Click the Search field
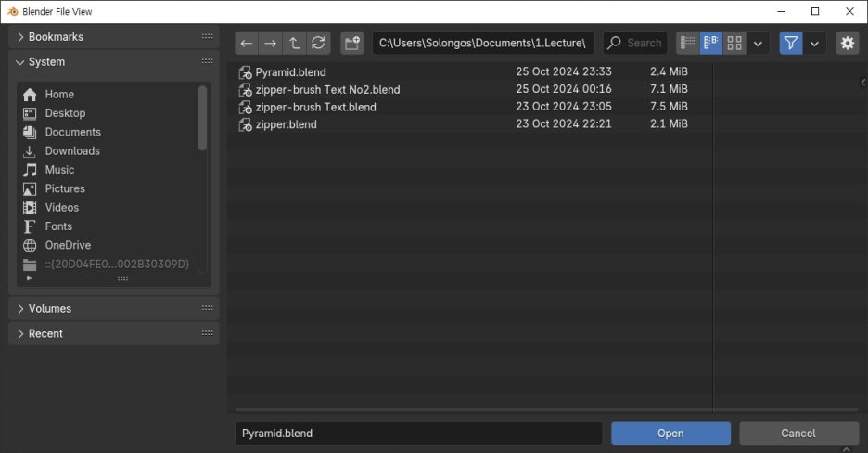 click(635, 44)
